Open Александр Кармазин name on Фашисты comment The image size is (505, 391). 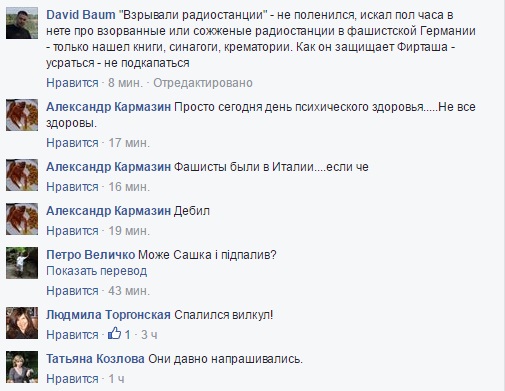point(108,167)
